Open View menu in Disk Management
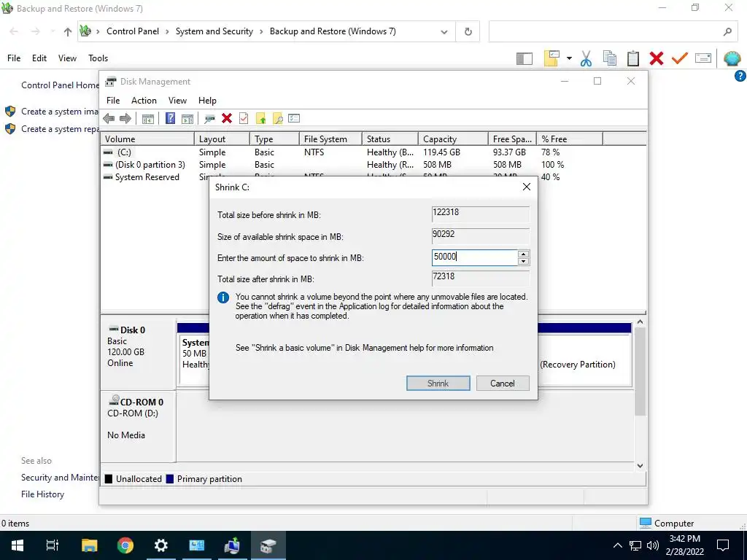Screen dimensions: 747x560 point(177,101)
